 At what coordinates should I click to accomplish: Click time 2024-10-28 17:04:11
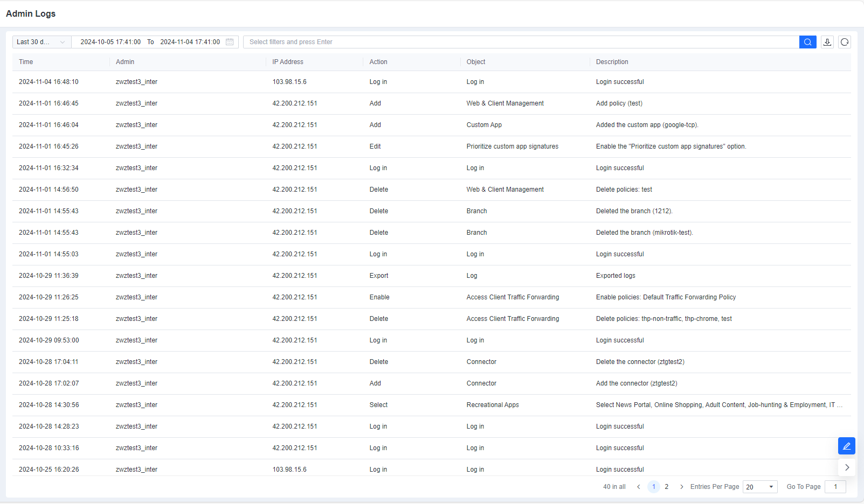point(49,362)
